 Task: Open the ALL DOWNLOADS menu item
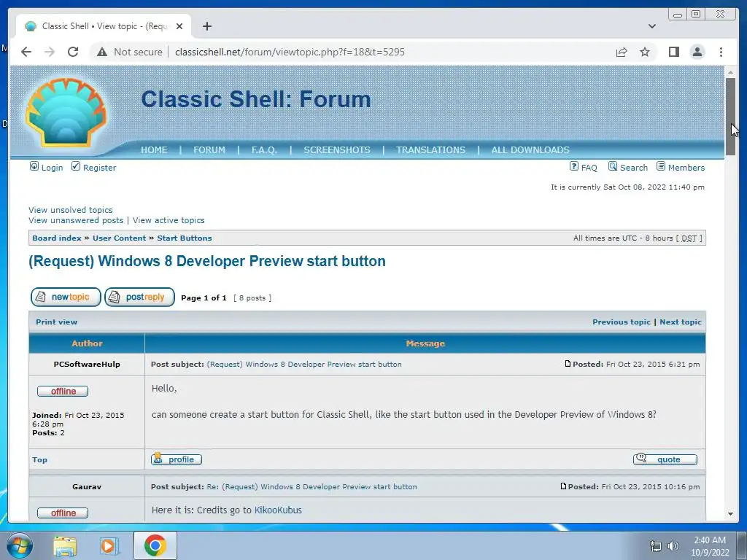(530, 150)
